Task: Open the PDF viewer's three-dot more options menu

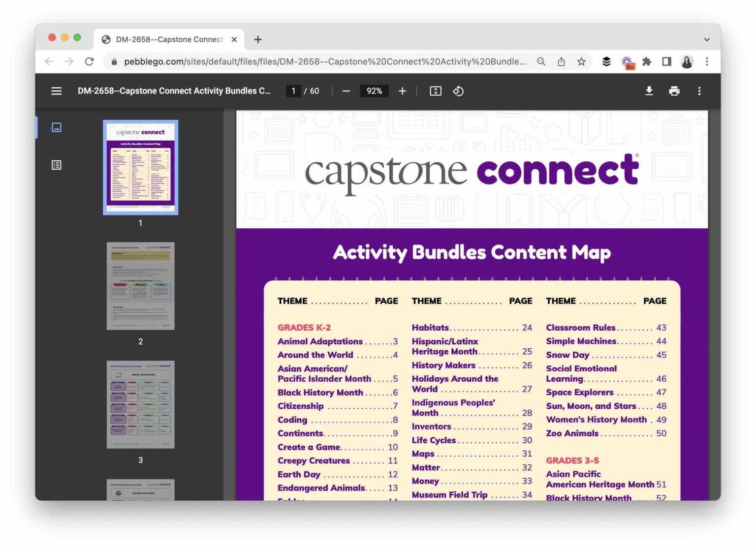Action: point(699,91)
